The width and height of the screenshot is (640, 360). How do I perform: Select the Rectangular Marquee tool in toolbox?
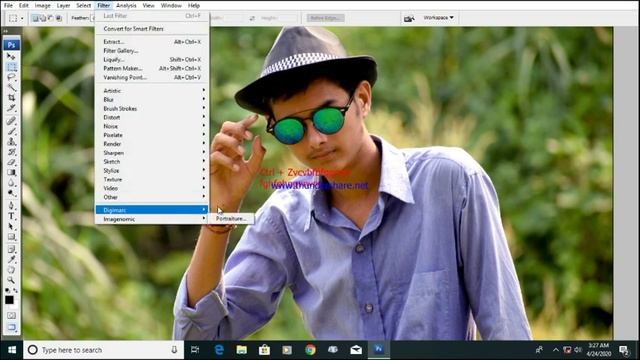pos(11,67)
